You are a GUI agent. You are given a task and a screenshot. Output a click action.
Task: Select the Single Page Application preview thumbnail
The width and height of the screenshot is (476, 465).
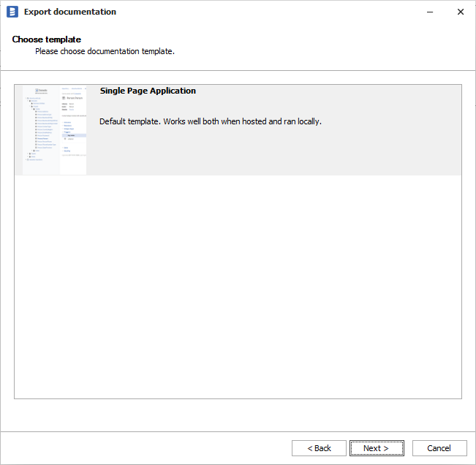click(55, 130)
